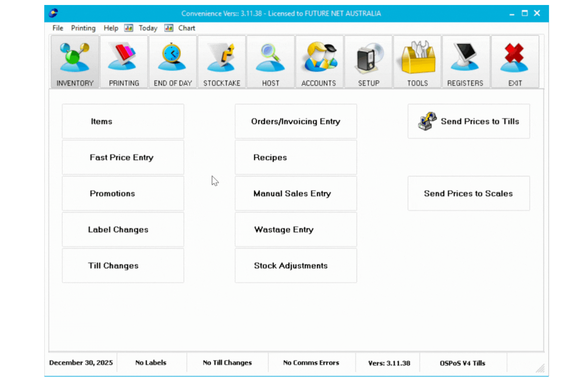
Task: Open End of Day with the clock icon
Action: 173,61
